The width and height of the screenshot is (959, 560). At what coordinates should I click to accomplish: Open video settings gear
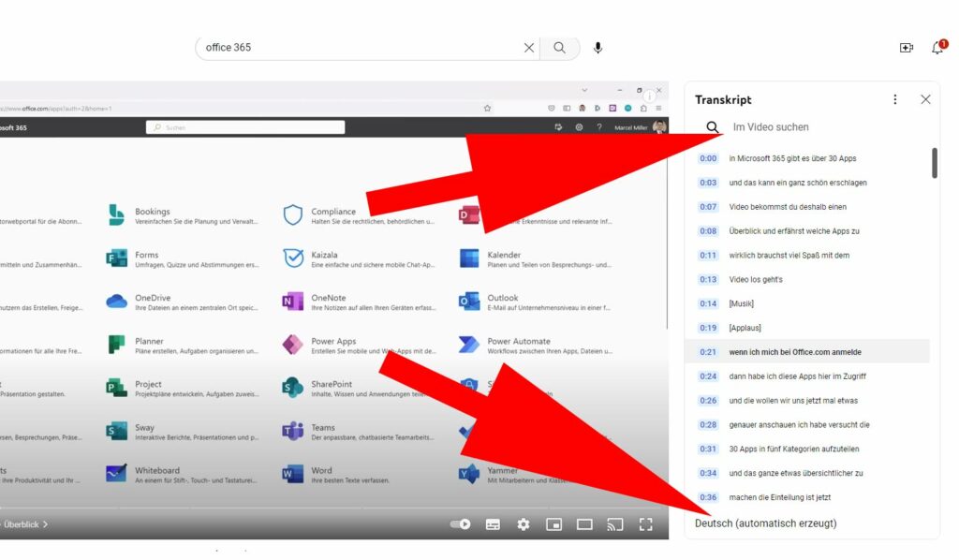(524, 524)
